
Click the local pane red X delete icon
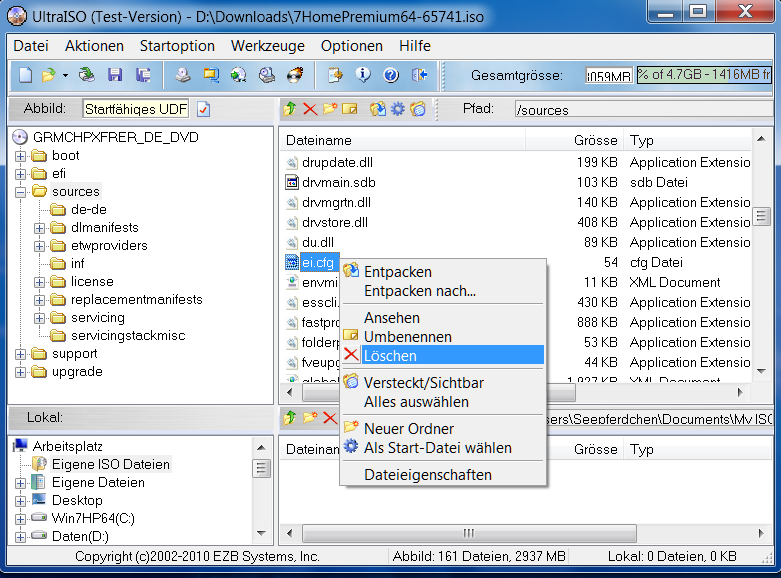point(330,418)
